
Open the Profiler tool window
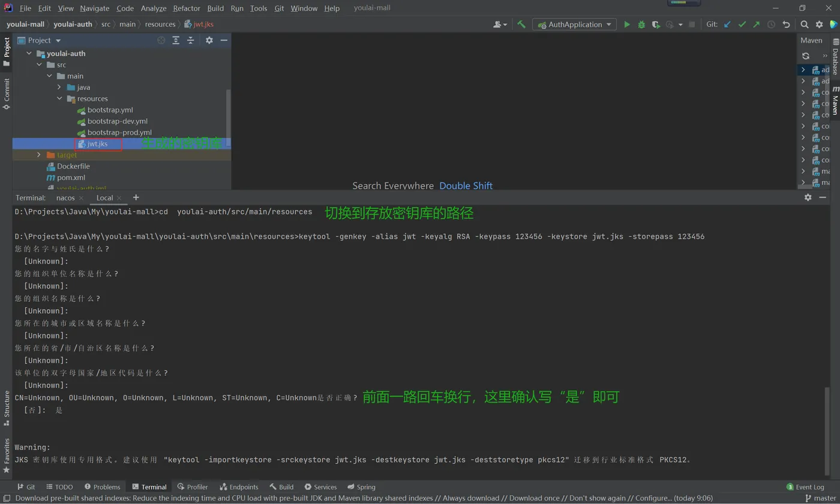tap(193, 487)
